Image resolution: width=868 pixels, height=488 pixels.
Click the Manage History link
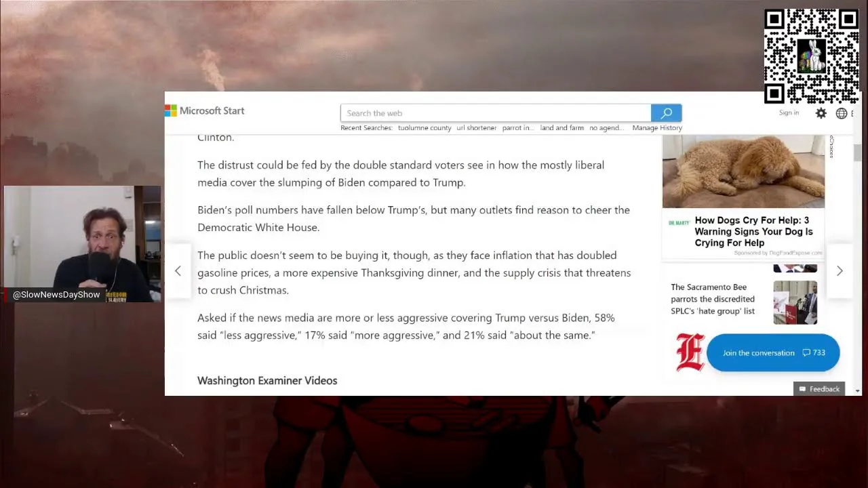(x=657, y=128)
